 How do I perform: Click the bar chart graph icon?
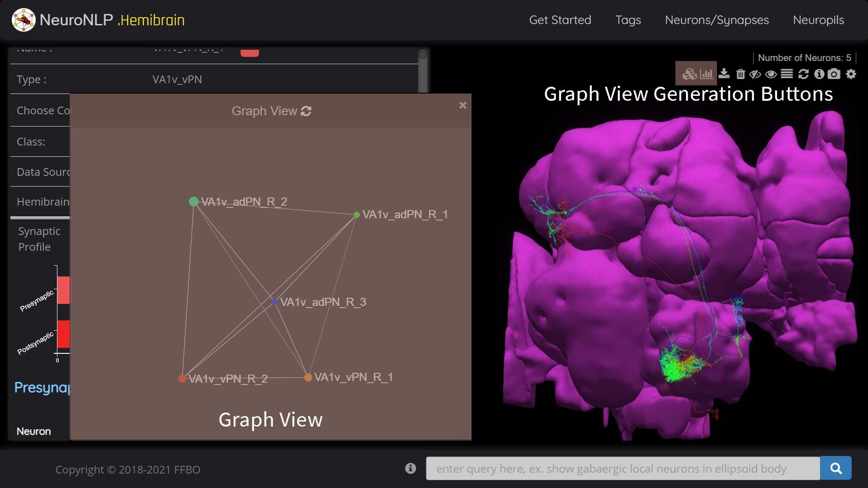(x=706, y=74)
